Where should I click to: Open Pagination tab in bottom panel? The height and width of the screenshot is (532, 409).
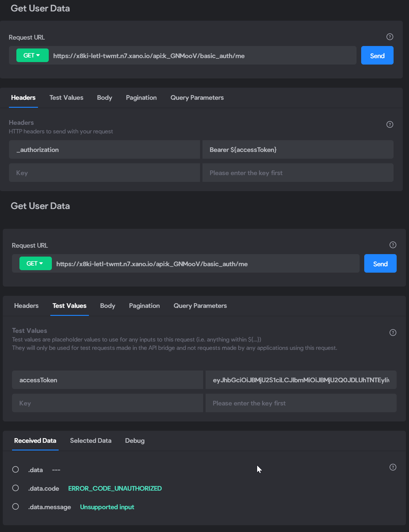[144, 306]
